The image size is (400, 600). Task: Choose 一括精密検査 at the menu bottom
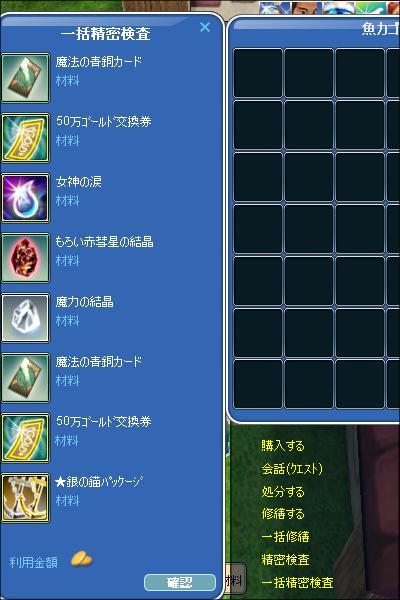click(x=297, y=583)
